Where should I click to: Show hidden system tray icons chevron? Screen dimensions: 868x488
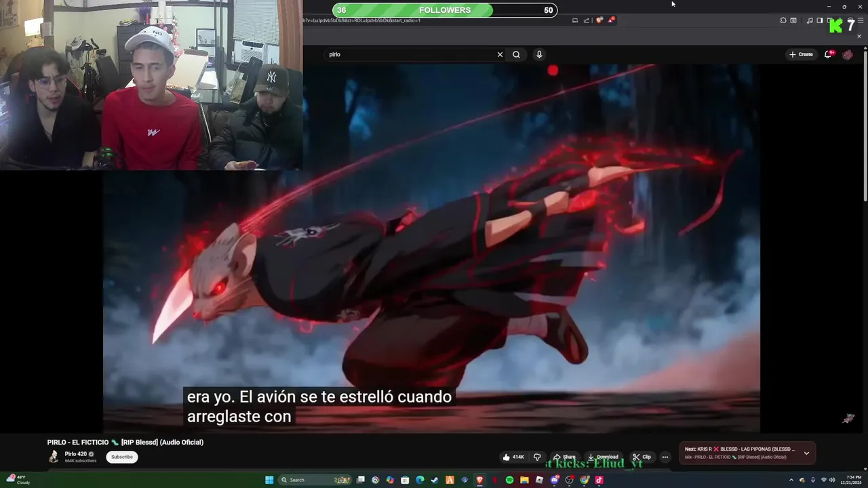[x=791, y=480]
